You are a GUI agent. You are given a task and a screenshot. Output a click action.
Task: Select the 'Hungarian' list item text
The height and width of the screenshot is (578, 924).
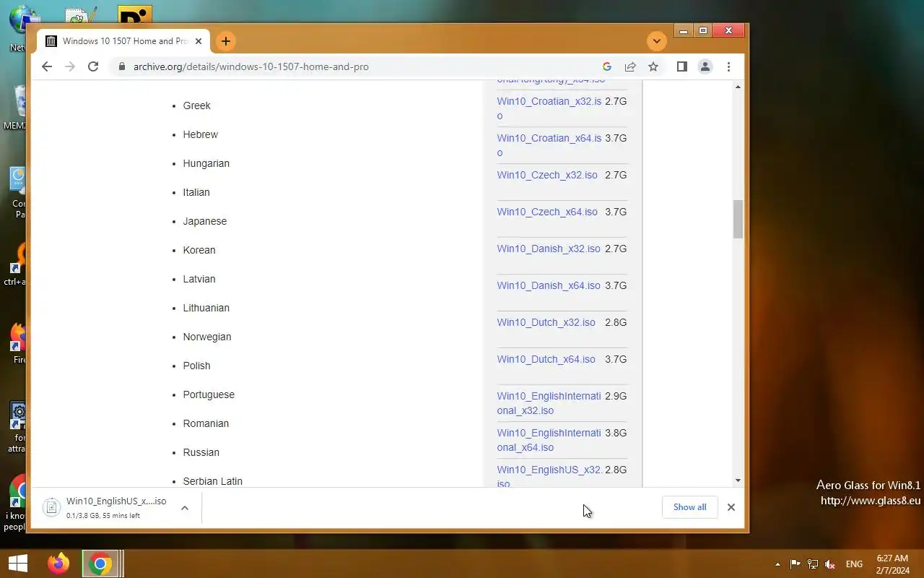tap(206, 163)
